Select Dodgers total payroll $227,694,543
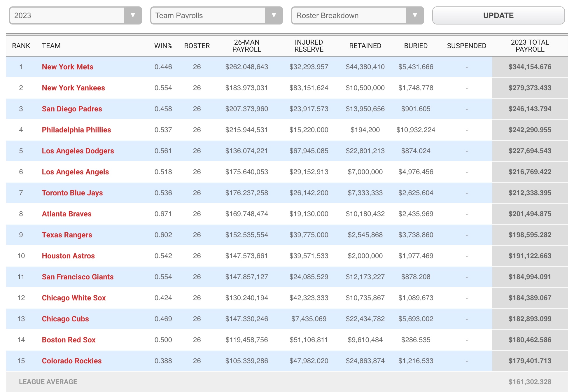This screenshot has width=574, height=392. pos(530,151)
